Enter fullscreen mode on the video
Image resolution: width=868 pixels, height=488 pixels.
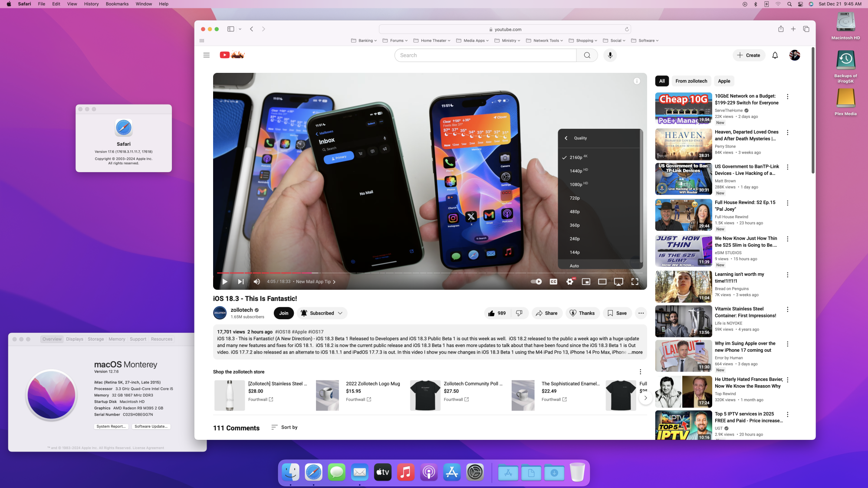pos(635,282)
